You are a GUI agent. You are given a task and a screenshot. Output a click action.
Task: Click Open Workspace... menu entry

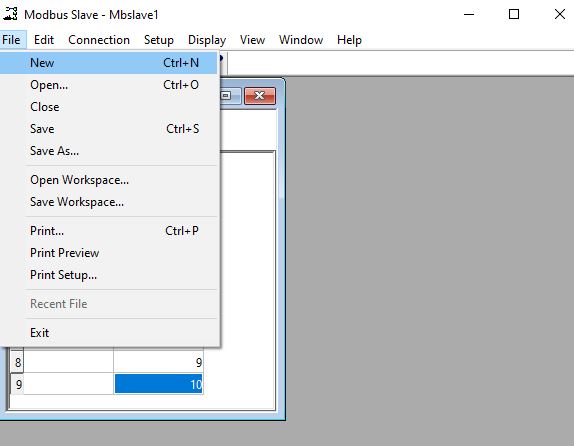(109, 180)
